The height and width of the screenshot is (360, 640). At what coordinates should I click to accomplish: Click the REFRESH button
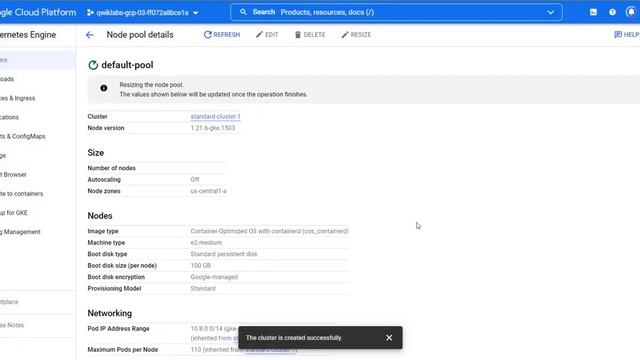pyautogui.click(x=222, y=35)
